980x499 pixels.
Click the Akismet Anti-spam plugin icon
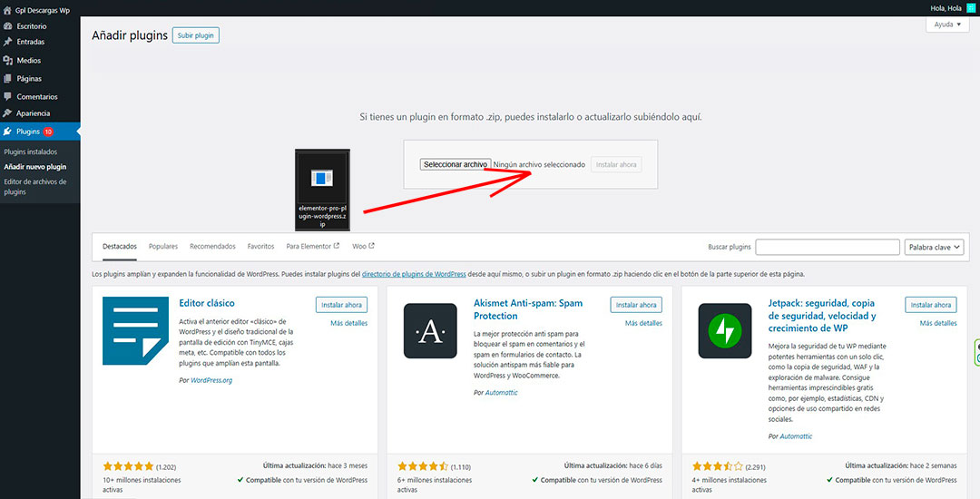click(430, 330)
